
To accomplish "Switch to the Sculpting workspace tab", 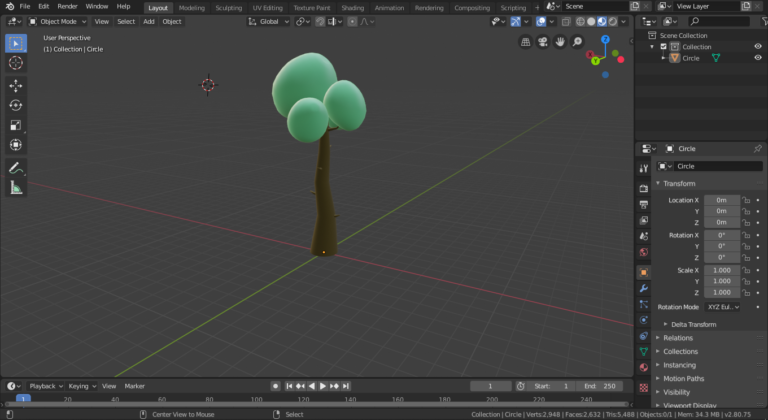I will tap(229, 7).
